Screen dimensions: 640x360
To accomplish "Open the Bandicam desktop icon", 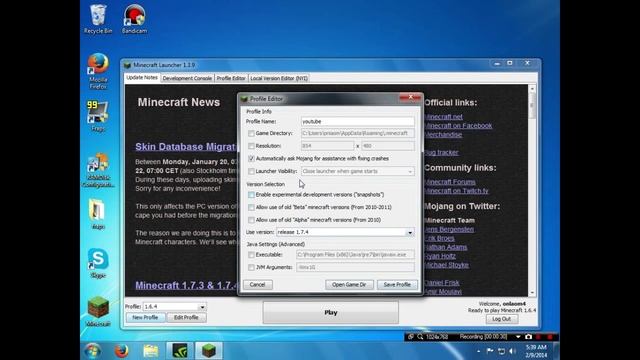I will coord(134,19).
